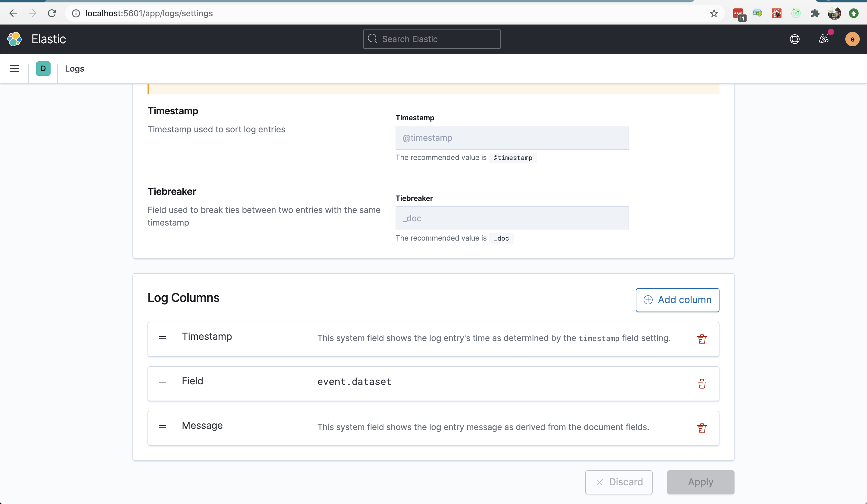Click the Timestamp input field
Image resolution: width=867 pixels, height=504 pixels.
point(512,137)
